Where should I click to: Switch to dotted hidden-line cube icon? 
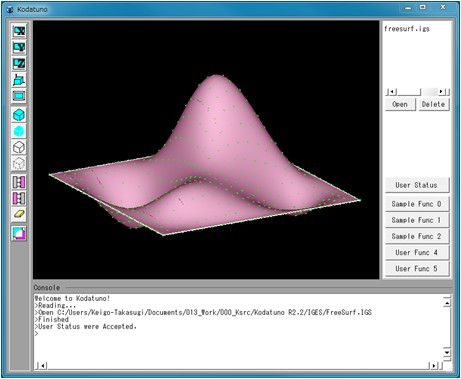pyautogui.click(x=19, y=163)
